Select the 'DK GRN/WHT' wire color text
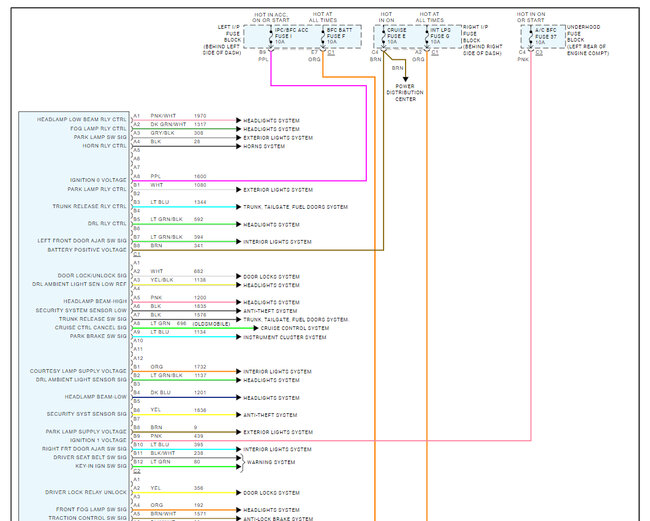Viewport: 650px width, 521px height. (x=168, y=124)
